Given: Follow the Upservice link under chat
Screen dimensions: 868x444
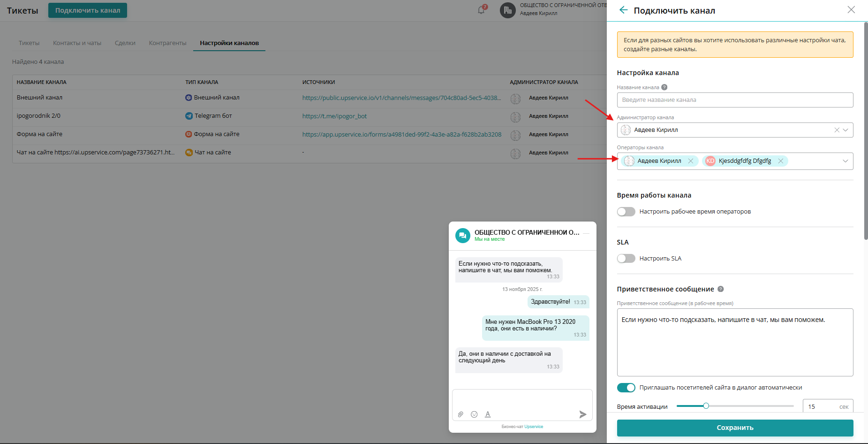Looking at the screenshot, I should click(534, 427).
